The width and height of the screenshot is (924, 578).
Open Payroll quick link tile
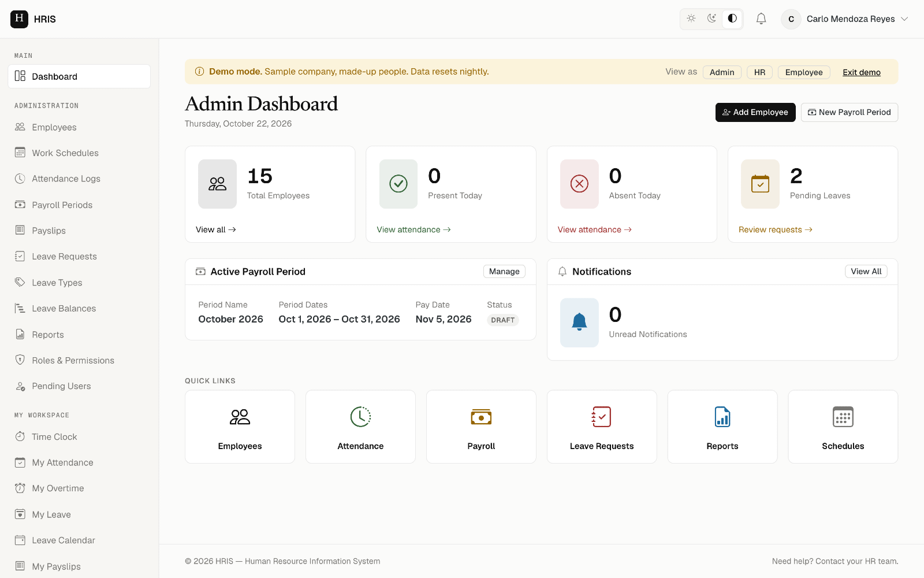pos(481,427)
